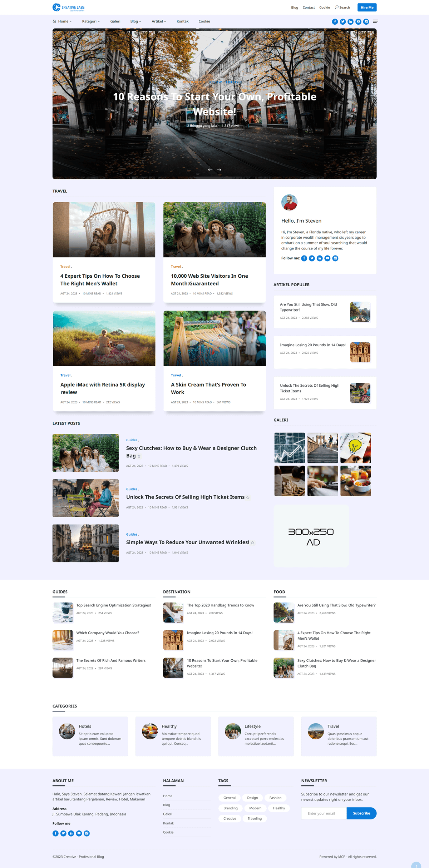
Task: Expand the Kategori dropdown menu
Action: point(91,21)
